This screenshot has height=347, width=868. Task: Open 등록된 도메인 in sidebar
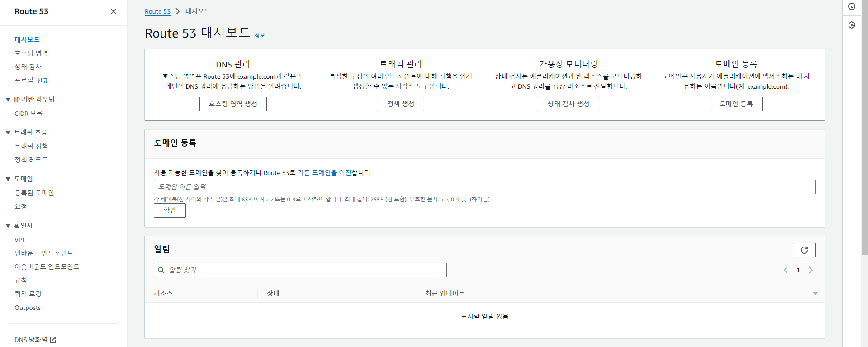point(34,193)
